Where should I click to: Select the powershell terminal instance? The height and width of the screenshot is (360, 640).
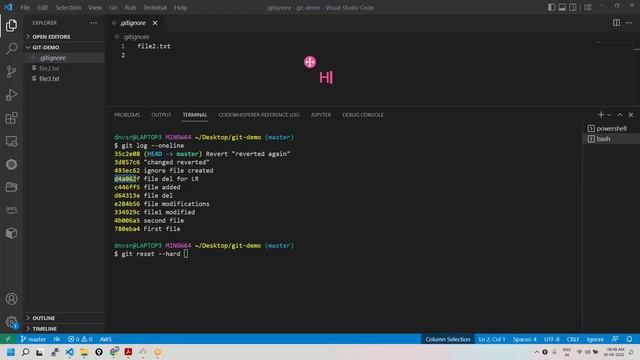(611, 128)
